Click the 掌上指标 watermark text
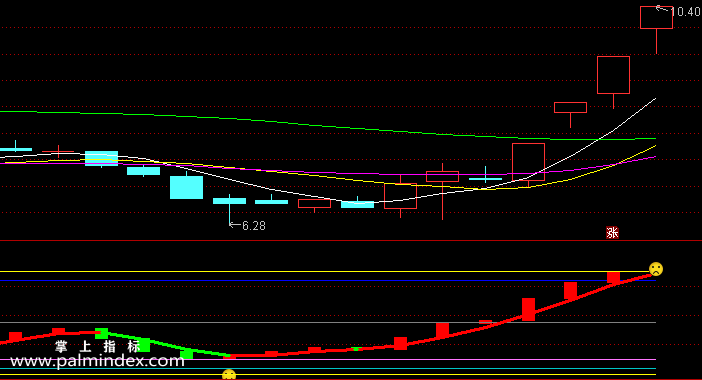The image size is (702, 380). pos(98,346)
